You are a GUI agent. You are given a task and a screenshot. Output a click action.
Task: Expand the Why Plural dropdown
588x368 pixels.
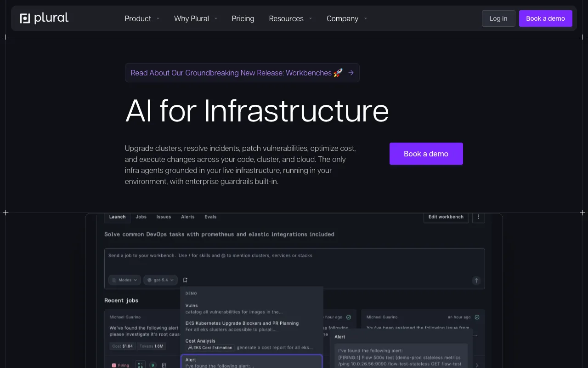[x=196, y=18]
